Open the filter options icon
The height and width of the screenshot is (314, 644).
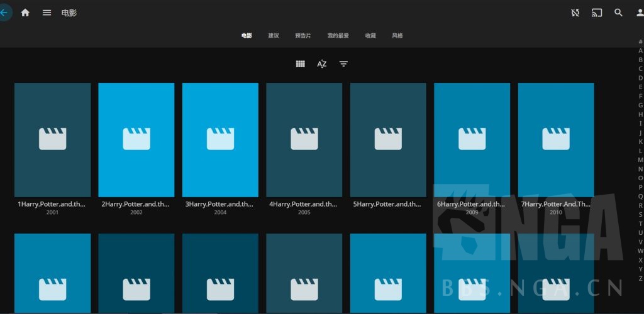coord(344,64)
